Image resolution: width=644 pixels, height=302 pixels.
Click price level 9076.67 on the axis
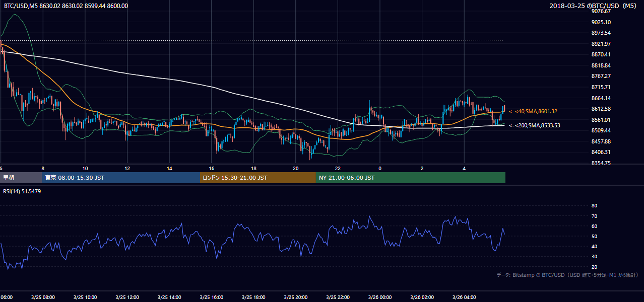(601, 11)
